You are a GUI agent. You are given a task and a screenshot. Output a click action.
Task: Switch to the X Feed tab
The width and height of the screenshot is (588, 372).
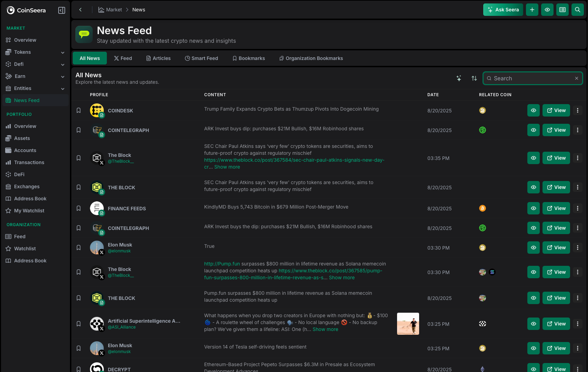click(x=123, y=58)
